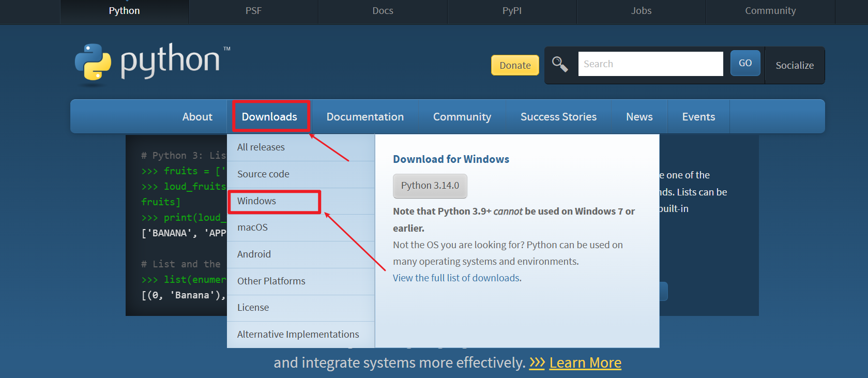Click the yellow Donate button
Screen dimensions: 868x378
coord(515,65)
